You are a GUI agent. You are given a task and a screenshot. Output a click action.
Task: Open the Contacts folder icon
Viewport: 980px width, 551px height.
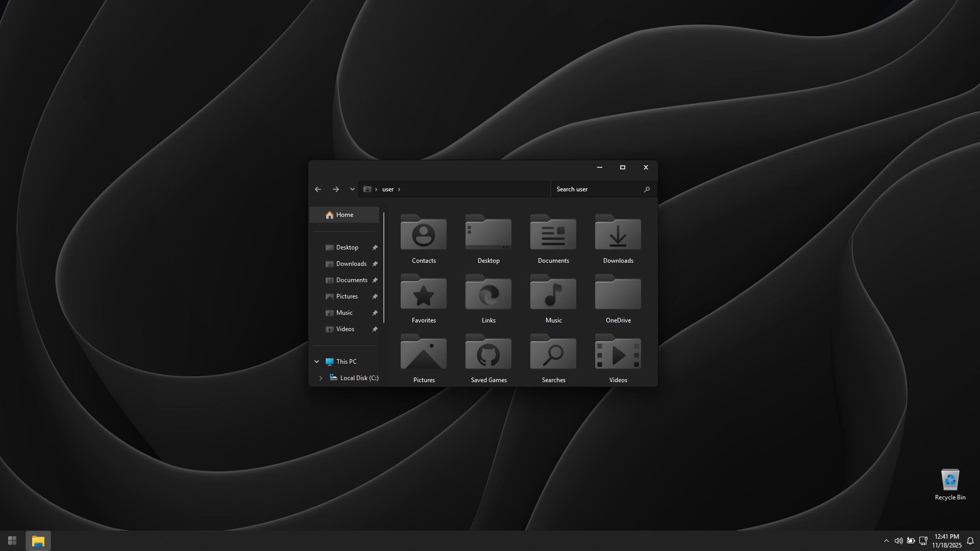423,233
